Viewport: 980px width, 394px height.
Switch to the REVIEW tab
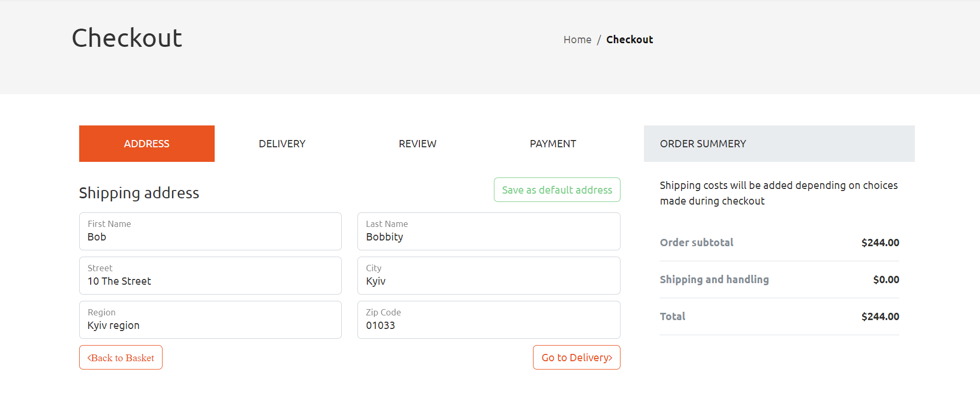417,144
